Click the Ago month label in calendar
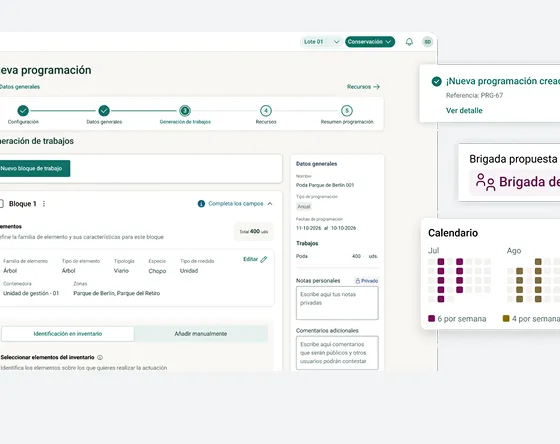 pos(514,251)
